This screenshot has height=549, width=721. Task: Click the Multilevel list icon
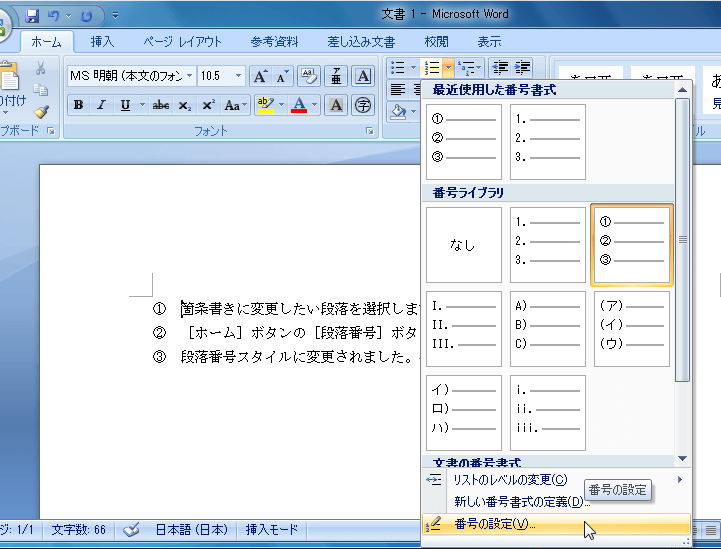467,68
